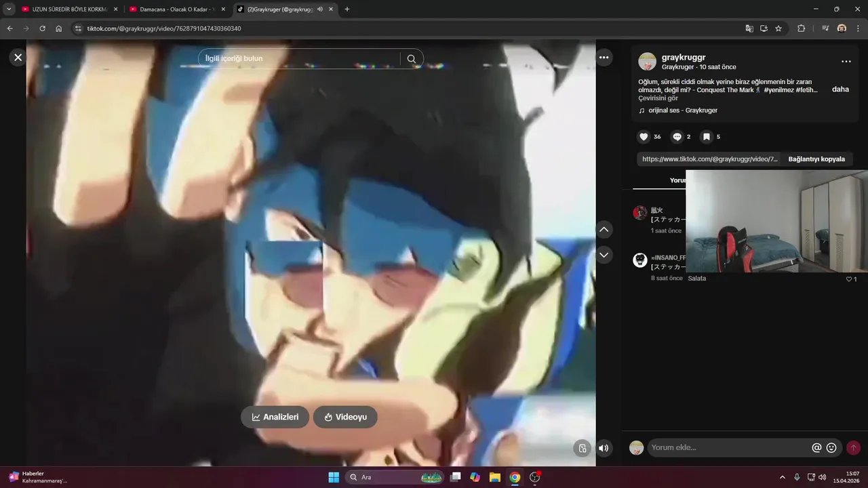Open 'Haberler' news widget on taskbar
The image size is (868, 488).
point(37,477)
